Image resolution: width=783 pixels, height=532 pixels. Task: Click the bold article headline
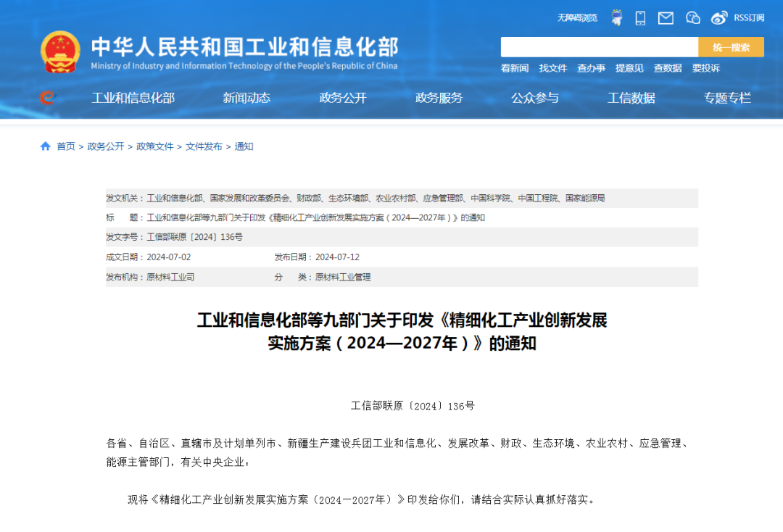click(402, 331)
